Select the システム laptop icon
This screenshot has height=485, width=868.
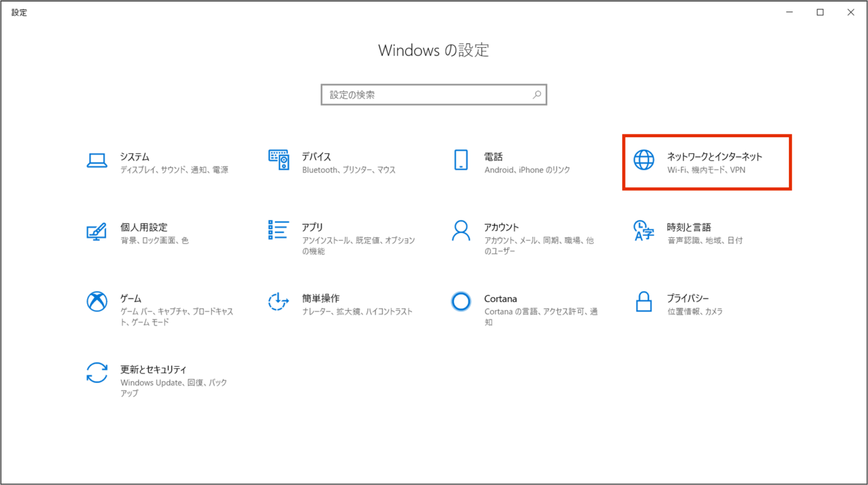(97, 160)
